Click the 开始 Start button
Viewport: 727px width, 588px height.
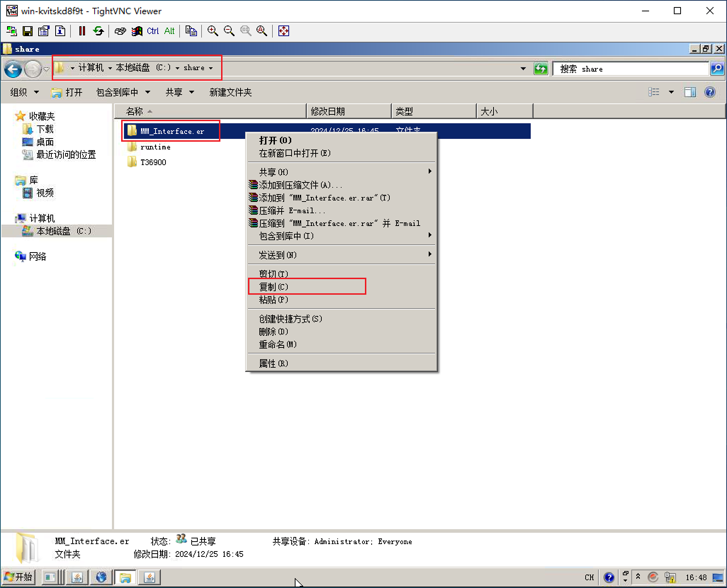(18, 577)
